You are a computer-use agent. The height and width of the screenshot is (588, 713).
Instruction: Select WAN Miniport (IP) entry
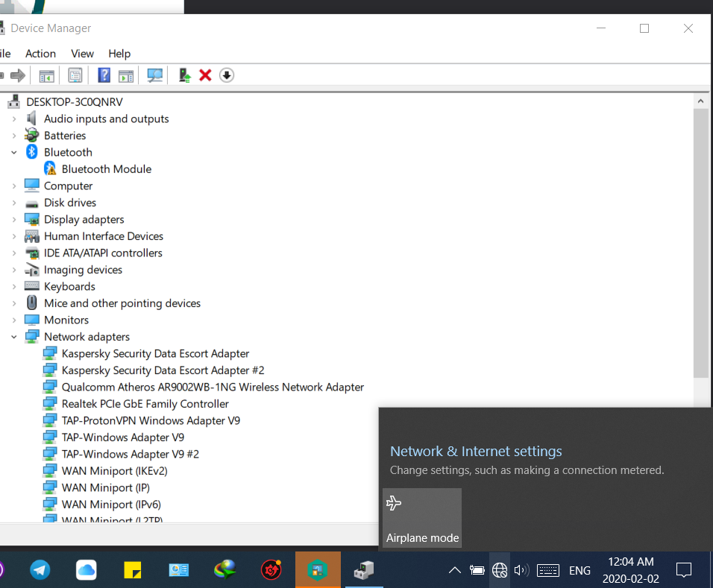click(x=105, y=487)
